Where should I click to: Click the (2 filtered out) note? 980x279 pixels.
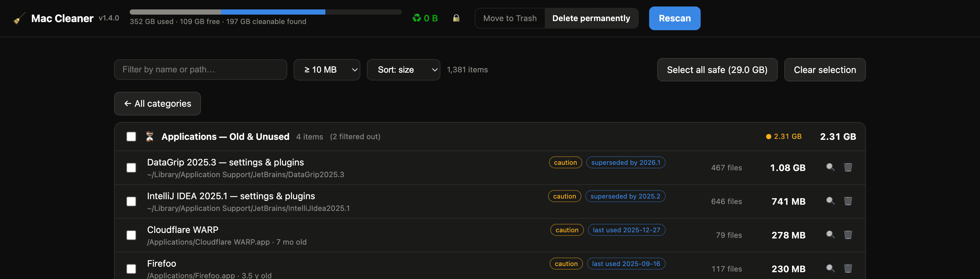pyautogui.click(x=355, y=137)
